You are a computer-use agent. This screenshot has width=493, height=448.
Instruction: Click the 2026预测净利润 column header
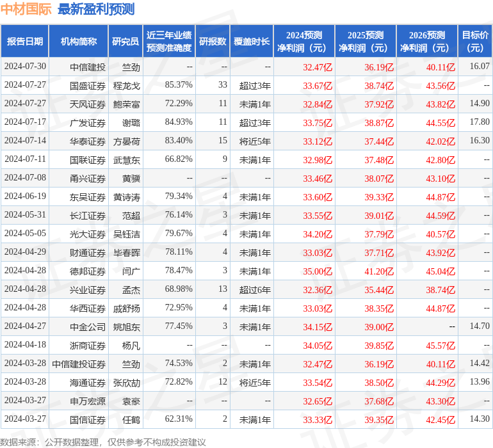[427, 41]
